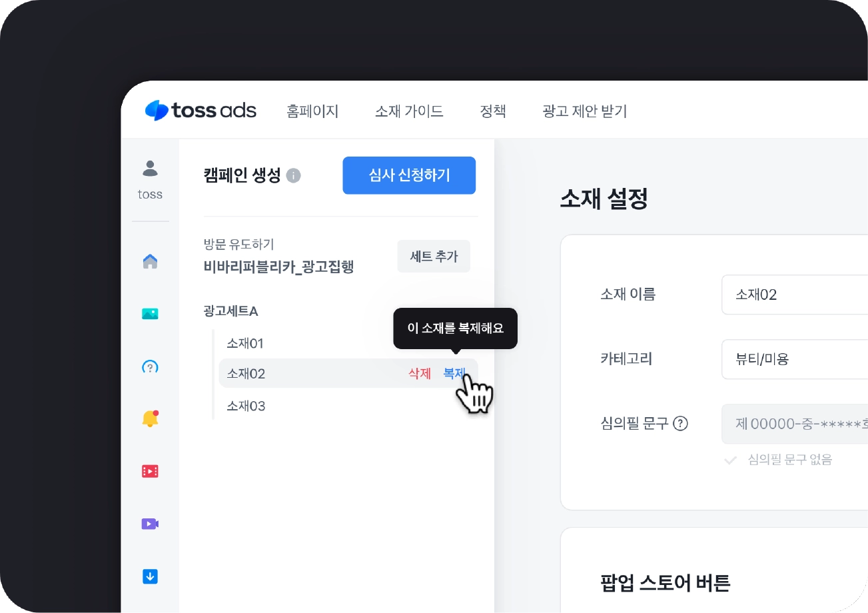Open the notifications bell icon
Screen dimensions: 868x613
pos(151,418)
